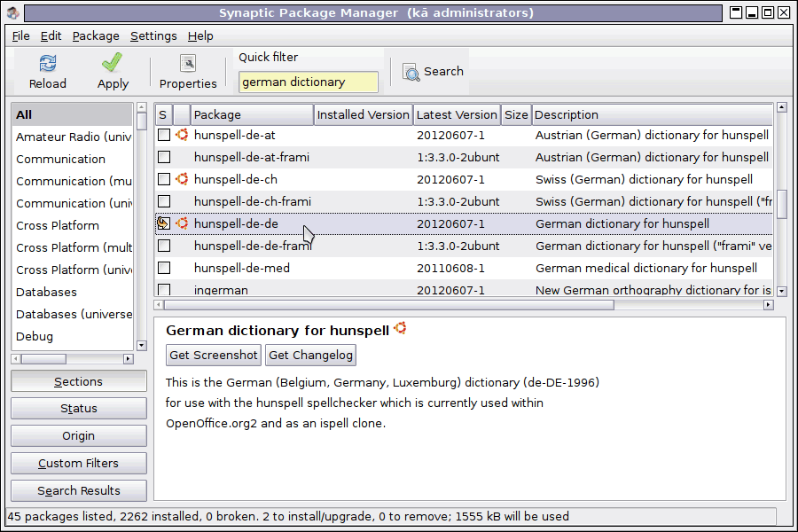Click the package list vertical scrollbar thumb
This screenshot has height=532, width=798.
(x=782, y=204)
